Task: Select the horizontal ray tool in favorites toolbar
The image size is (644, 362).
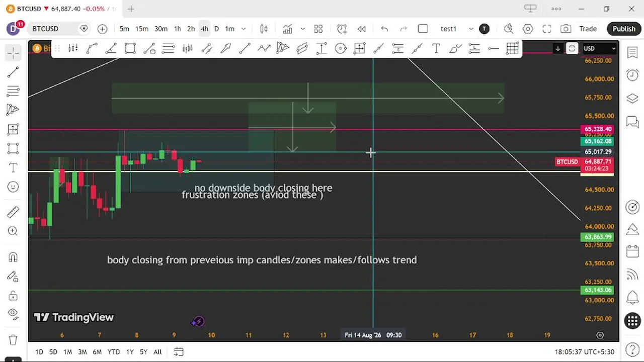Action: [x=494, y=48]
